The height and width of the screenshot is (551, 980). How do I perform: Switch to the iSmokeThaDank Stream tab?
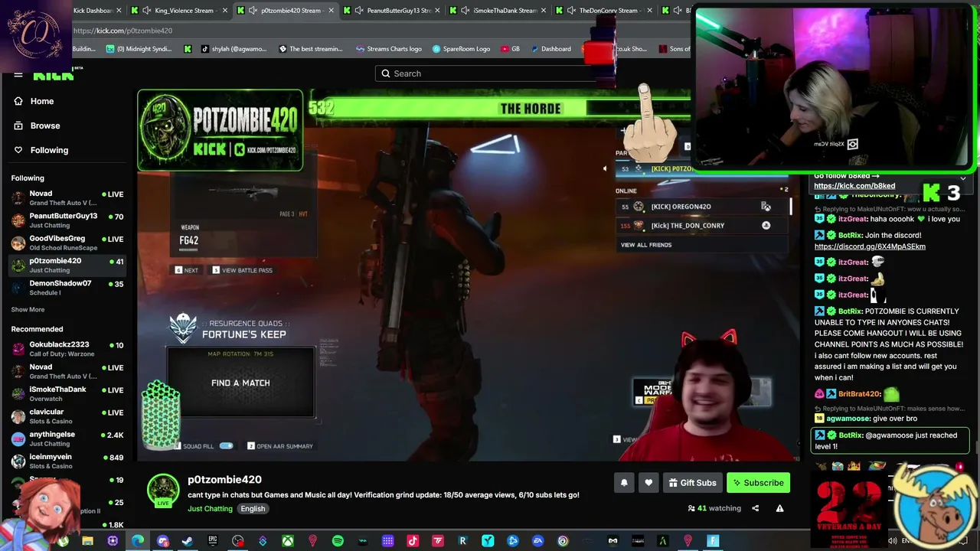[x=498, y=10]
